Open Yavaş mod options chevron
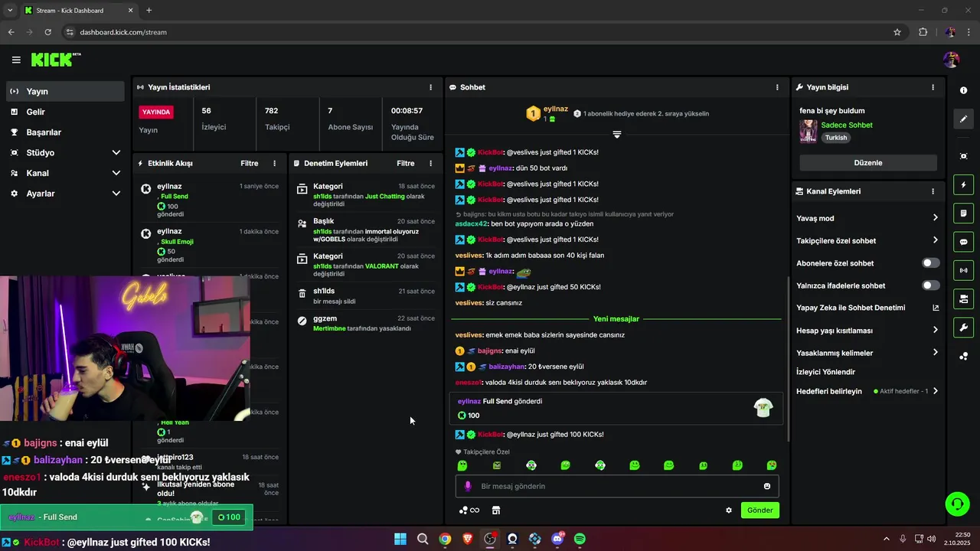 click(x=935, y=218)
